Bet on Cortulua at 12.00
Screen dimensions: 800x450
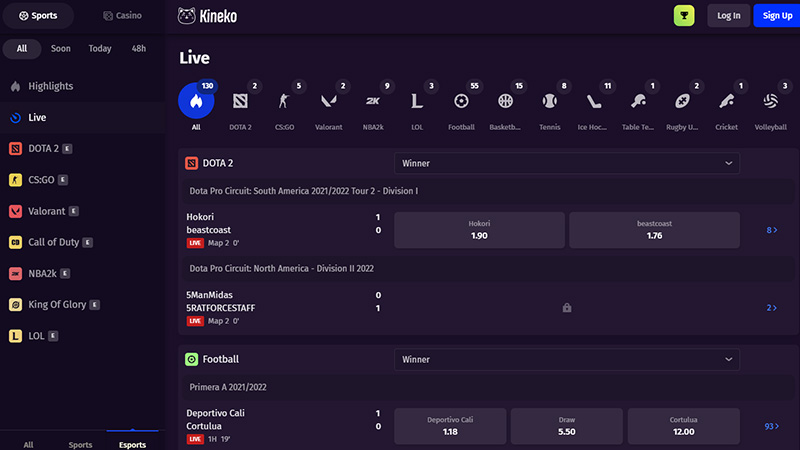(x=683, y=426)
